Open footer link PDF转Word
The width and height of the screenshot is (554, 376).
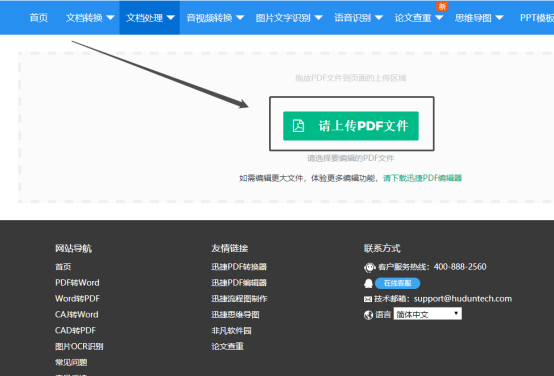point(77,282)
